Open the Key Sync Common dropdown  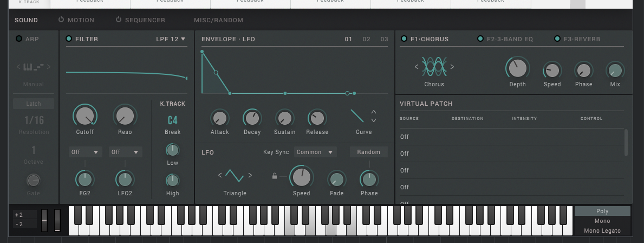(315, 152)
